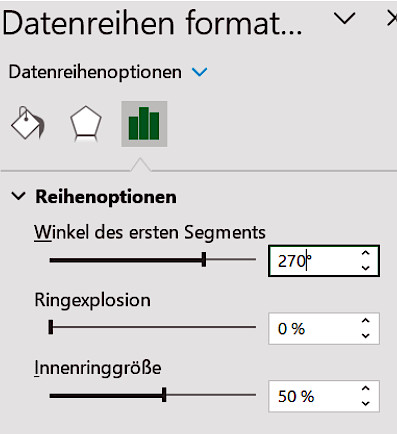Increase the Innenringgröße percentage
This screenshot has height=434, width=397.
[366, 389]
